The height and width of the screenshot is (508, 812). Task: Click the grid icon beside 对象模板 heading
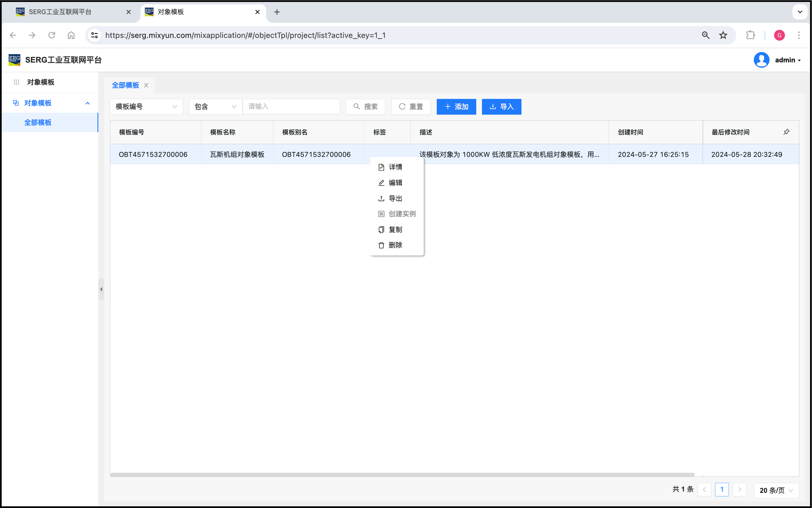(x=17, y=82)
